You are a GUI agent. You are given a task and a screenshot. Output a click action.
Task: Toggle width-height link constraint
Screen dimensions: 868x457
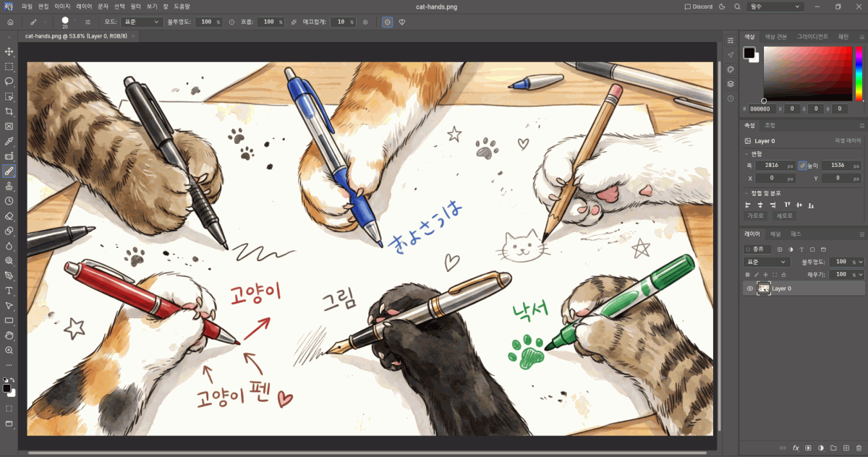pyautogui.click(x=802, y=166)
